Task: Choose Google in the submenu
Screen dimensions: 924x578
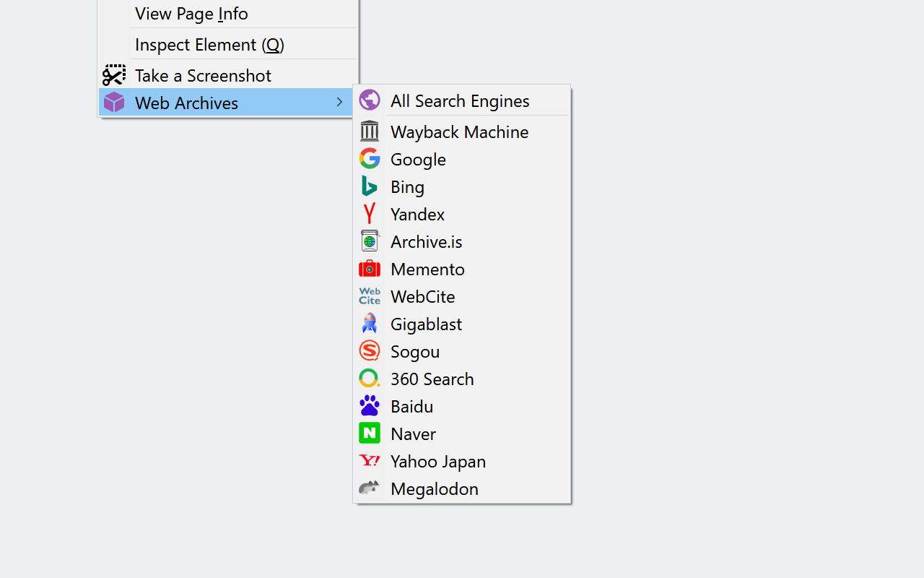Action: click(x=462, y=159)
